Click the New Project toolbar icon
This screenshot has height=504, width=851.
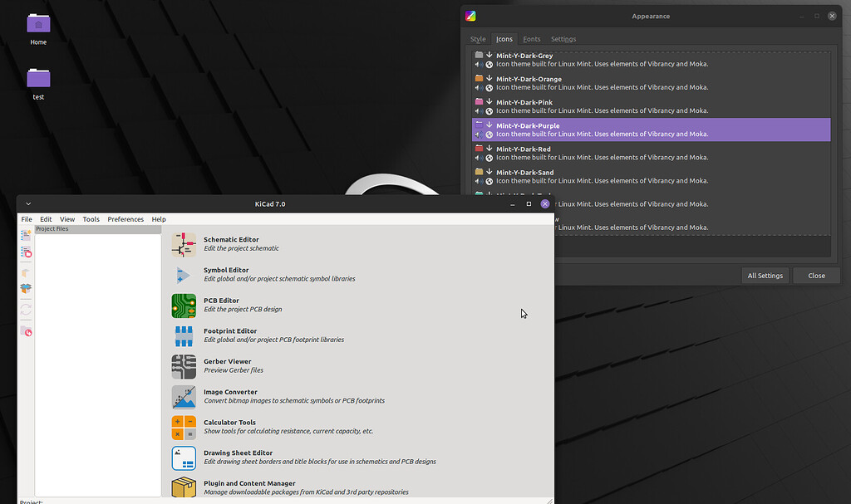(x=27, y=236)
